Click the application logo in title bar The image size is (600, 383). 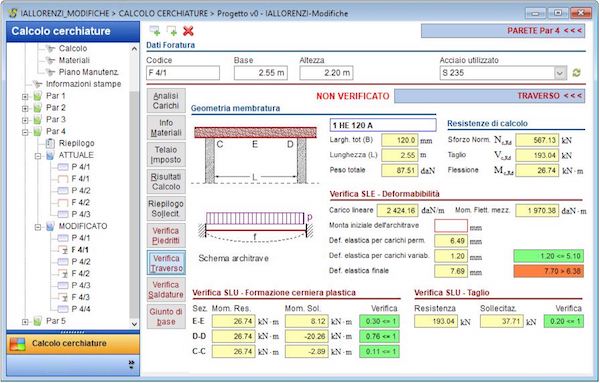[13, 13]
